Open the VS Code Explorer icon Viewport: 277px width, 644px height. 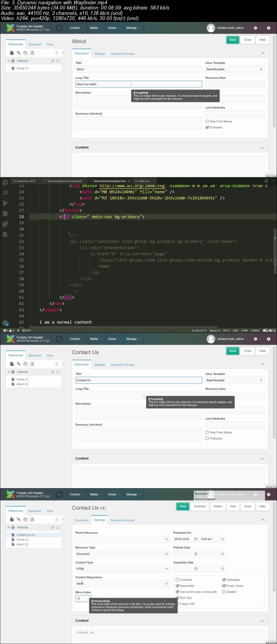point(5,183)
